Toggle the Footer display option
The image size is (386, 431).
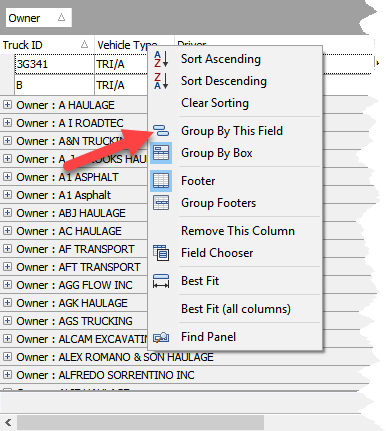click(x=198, y=181)
